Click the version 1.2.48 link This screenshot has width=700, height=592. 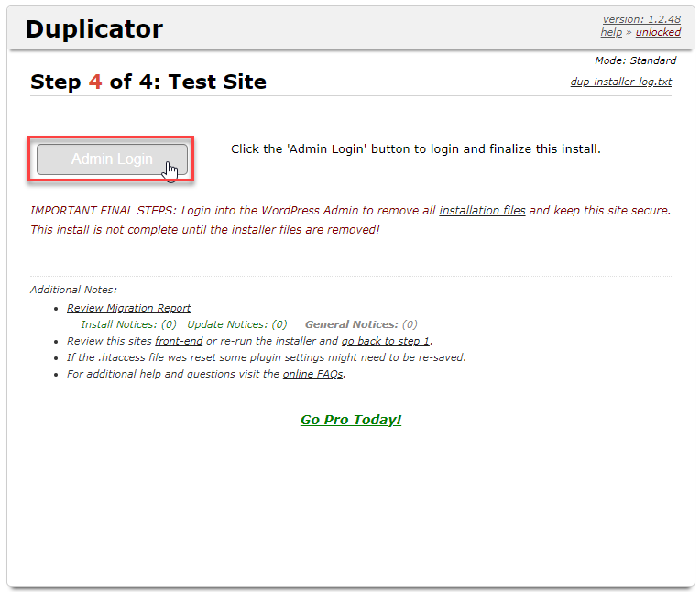point(641,19)
